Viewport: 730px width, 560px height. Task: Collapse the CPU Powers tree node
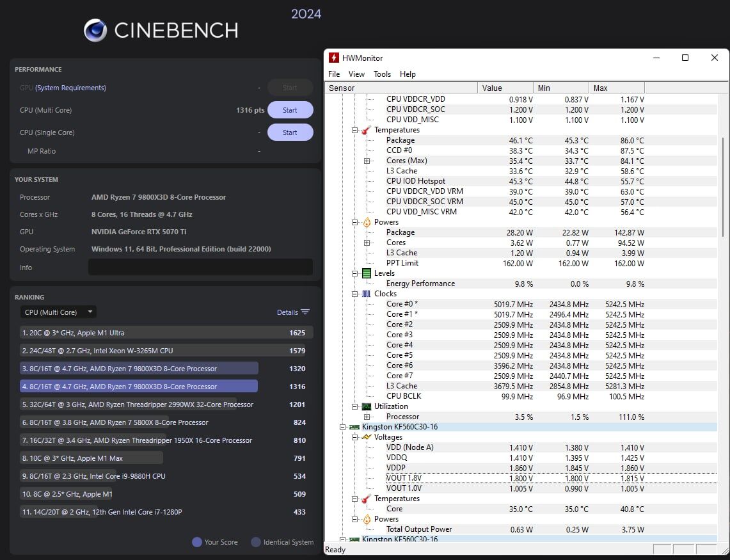pos(354,223)
